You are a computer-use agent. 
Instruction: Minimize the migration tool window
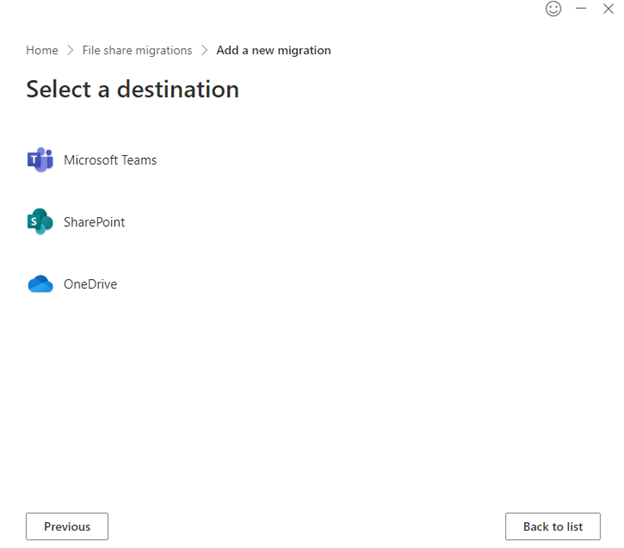tap(581, 9)
